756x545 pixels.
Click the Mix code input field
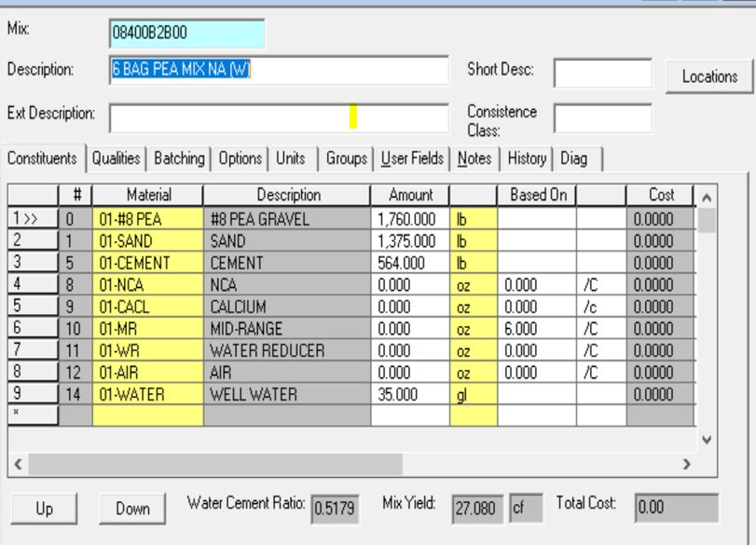point(186,34)
